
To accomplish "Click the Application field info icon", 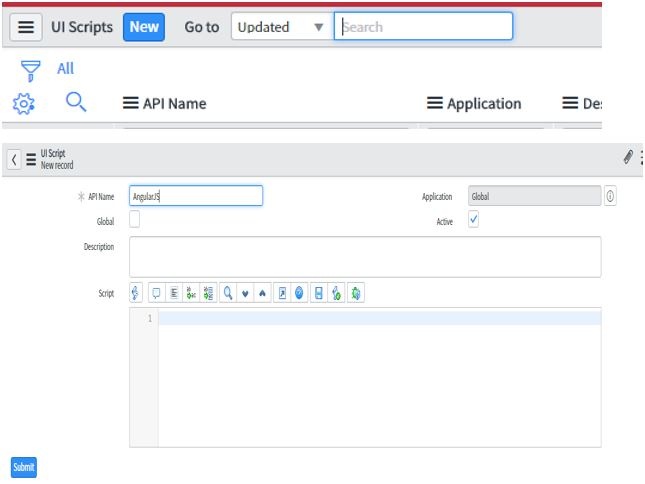I will click(610, 197).
